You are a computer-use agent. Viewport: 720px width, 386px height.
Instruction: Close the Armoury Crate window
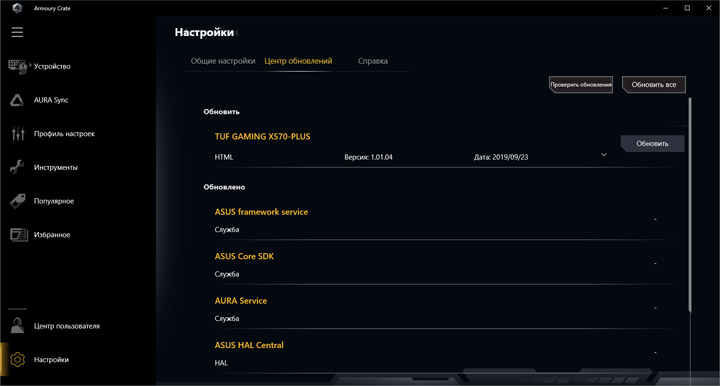(709, 8)
